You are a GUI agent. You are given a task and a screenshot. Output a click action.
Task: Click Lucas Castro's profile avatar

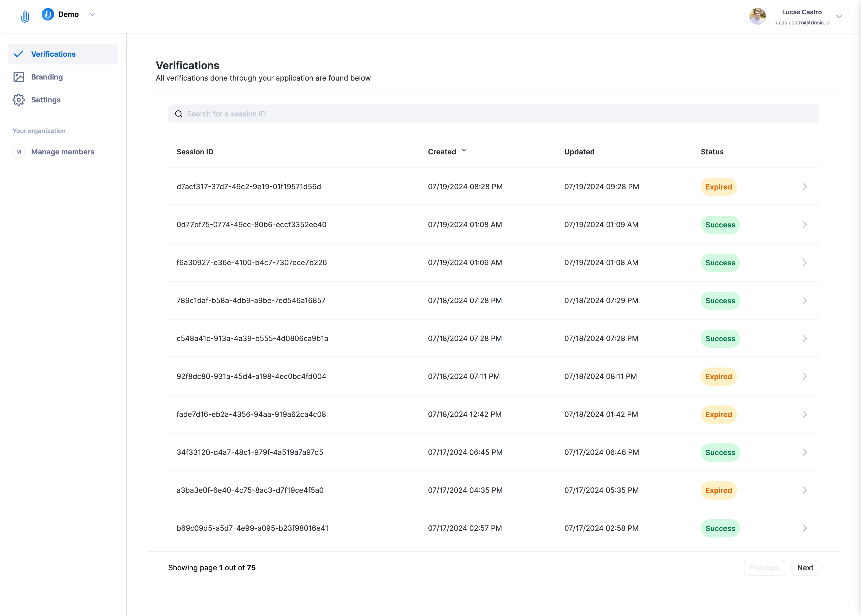[x=757, y=16]
